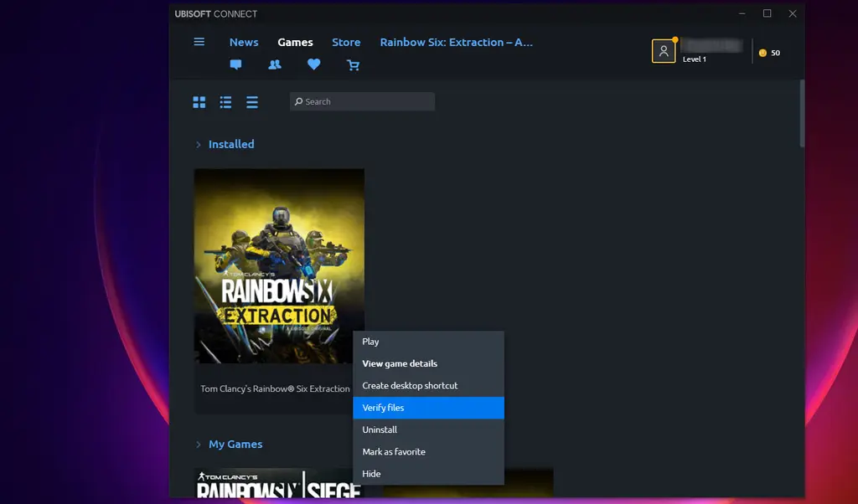
Task: Open the wishlist heart icon
Action: coord(313,64)
